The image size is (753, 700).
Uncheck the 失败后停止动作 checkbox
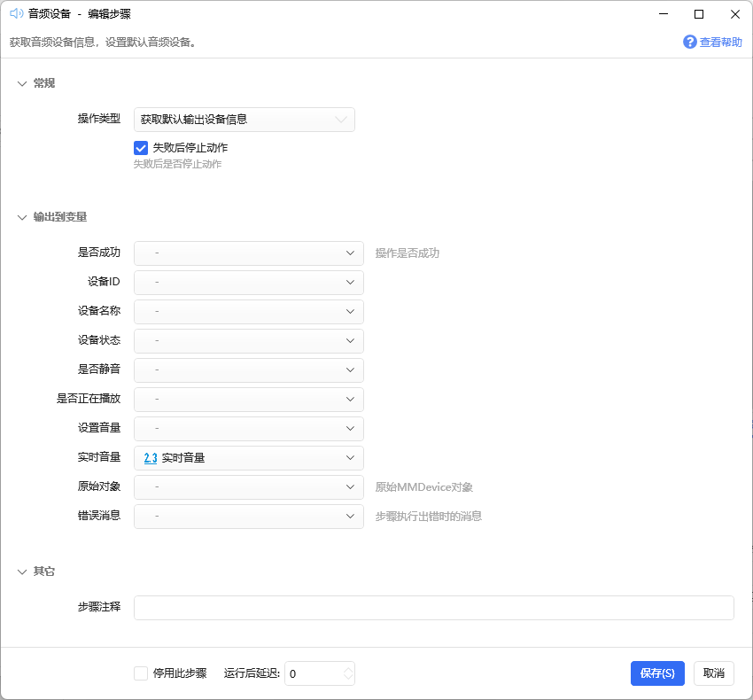point(141,148)
